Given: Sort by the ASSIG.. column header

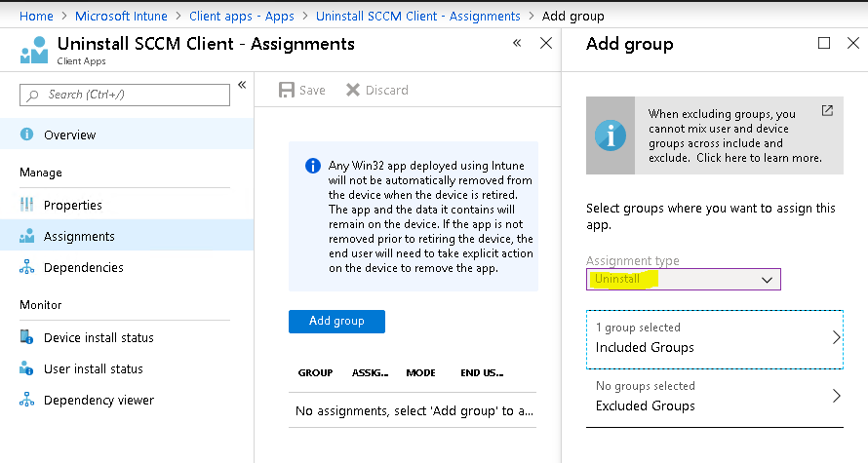Looking at the screenshot, I should [370, 372].
